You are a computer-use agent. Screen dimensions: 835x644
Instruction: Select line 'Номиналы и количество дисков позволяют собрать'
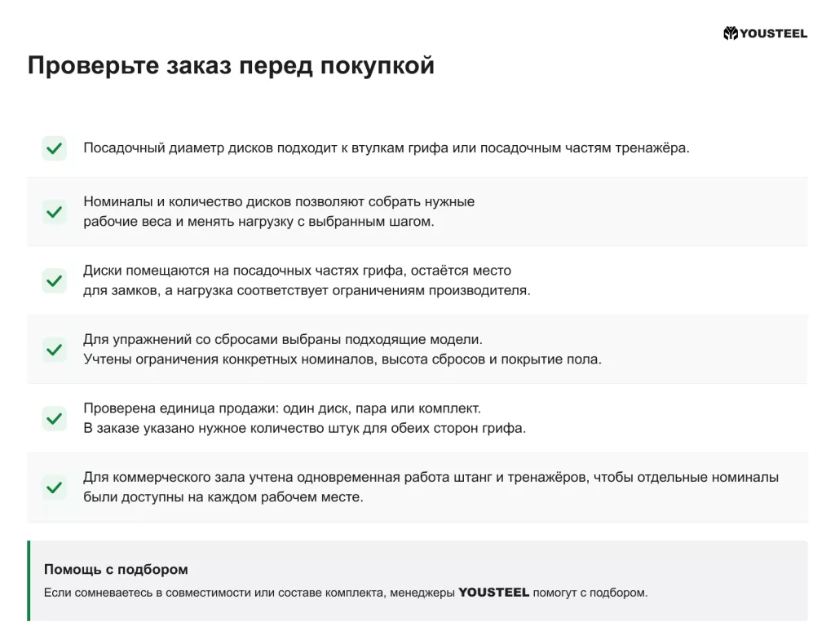point(279,201)
